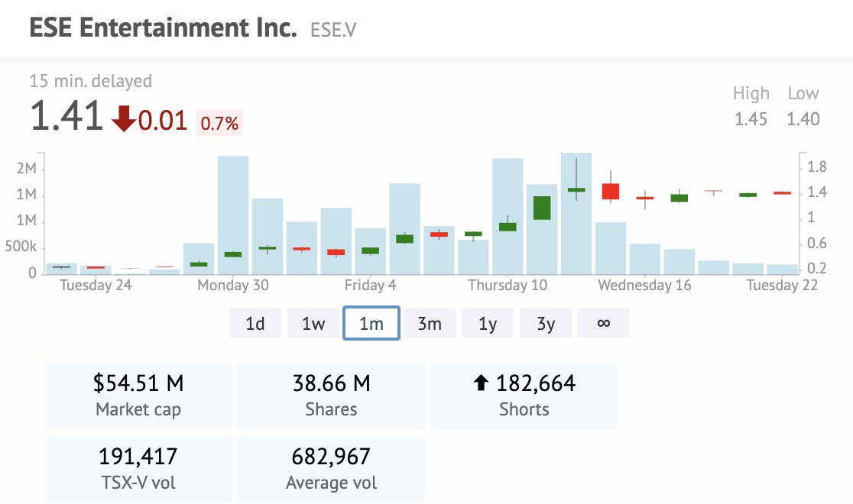Switch chart to 3y range
This screenshot has width=853, height=504.
[546, 324]
